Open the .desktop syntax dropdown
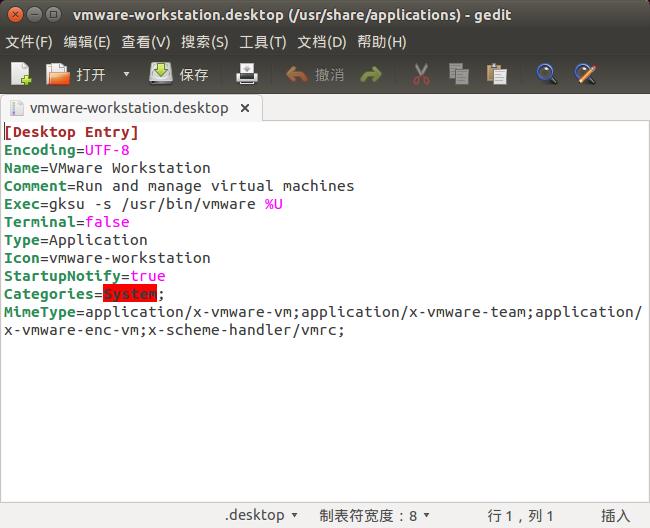The height and width of the screenshot is (528, 650). point(261,515)
